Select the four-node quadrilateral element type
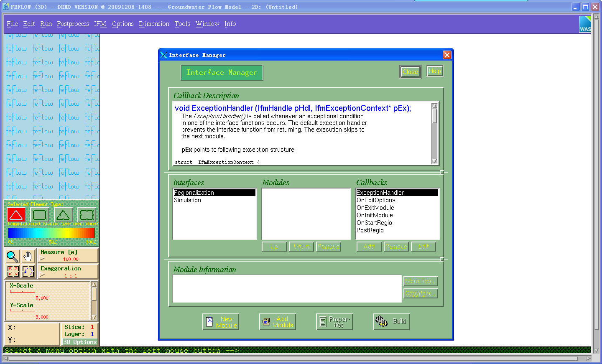Screen dimensions: 602x364 (39, 215)
